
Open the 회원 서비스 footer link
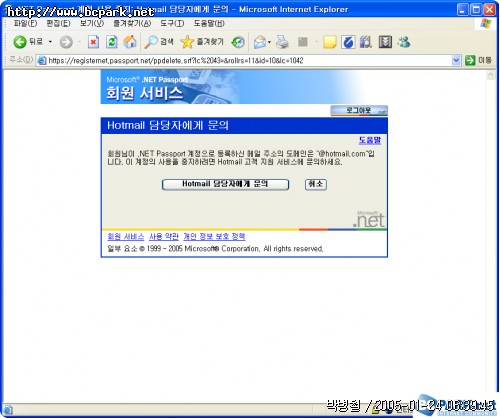click(x=126, y=237)
